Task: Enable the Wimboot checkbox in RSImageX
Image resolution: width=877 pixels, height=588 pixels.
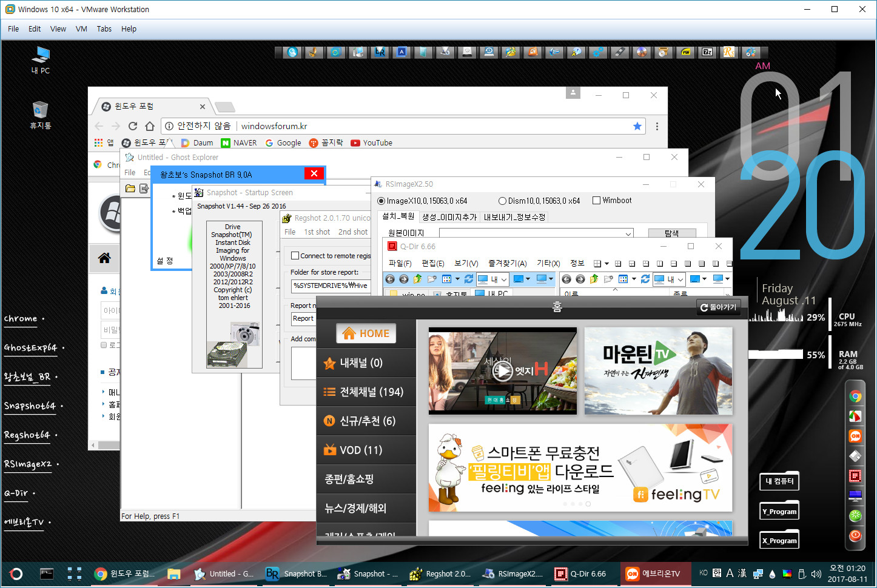Action: (x=596, y=201)
